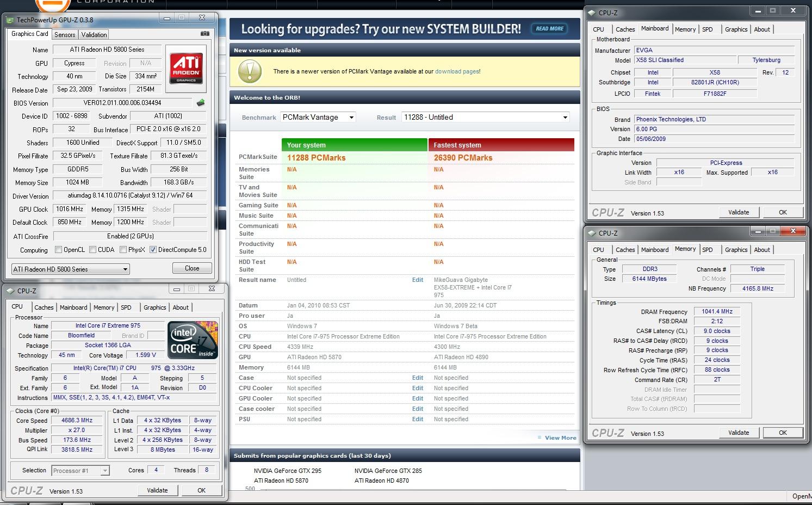This screenshot has height=505, width=812.
Task: Switch to the Sensors tab in GPU-Z
Action: [x=65, y=34]
